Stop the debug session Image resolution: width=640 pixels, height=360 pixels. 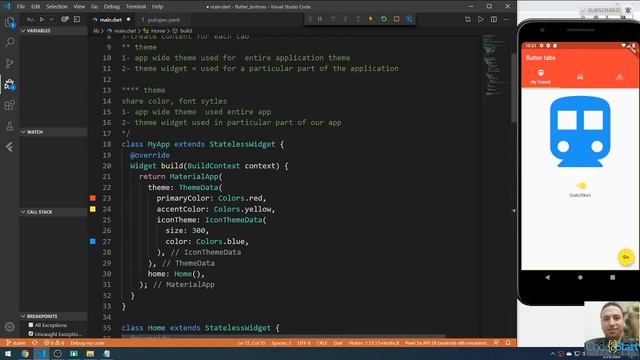(x=396, y=19)
